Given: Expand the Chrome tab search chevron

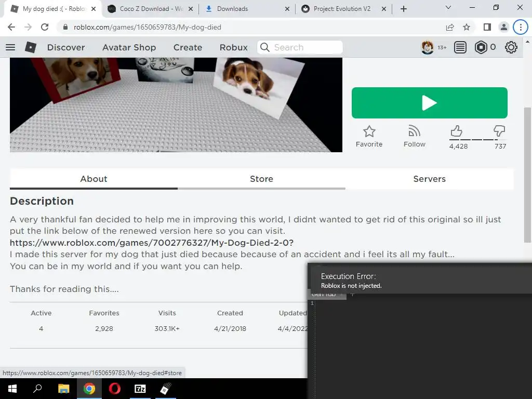Looking at the screenshot, I should tap(448, 7).
